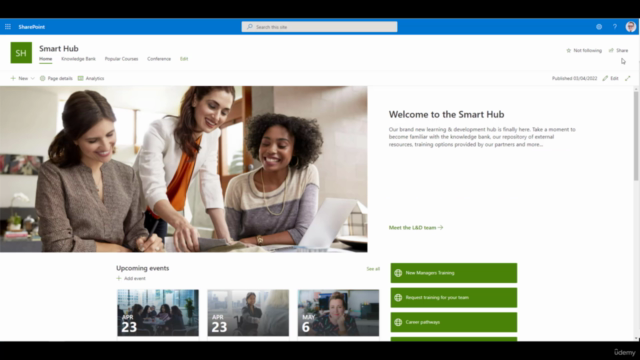Click the SharePoint home label
The height and width of the screenshot is (360, 640).
(x=31, y=27)
